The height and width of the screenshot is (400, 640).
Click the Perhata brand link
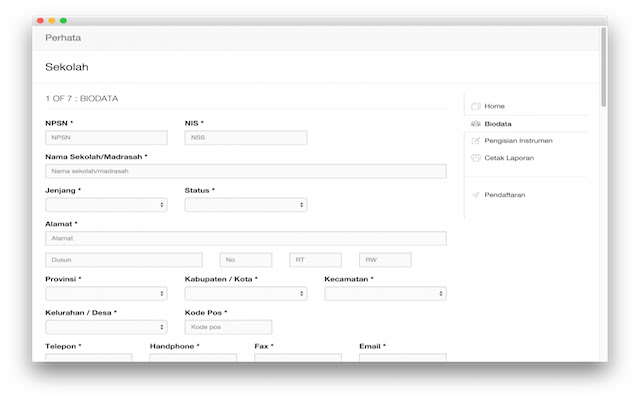[63, 38]
